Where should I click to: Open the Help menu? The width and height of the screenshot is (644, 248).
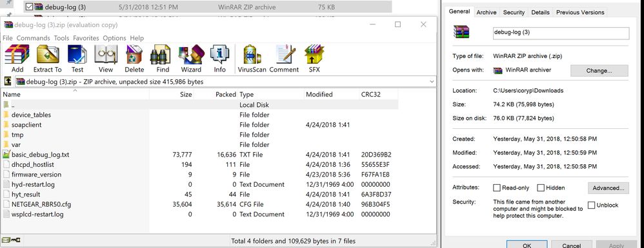point(137,38)
